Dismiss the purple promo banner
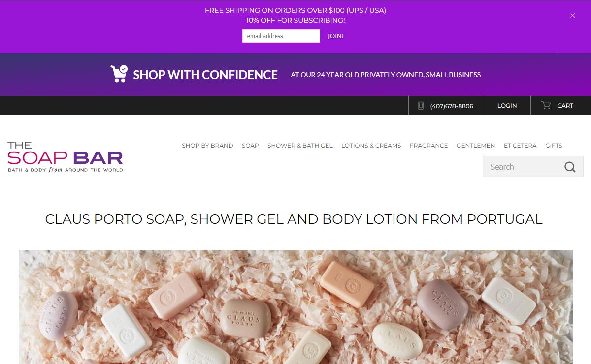Viewport: 591px width, 364px height. (573, 16)
